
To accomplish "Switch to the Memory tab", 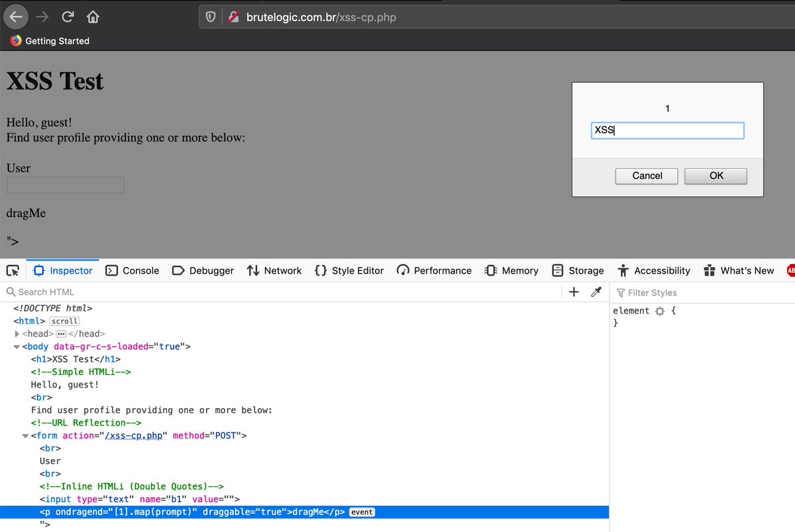I will point(511,270).
